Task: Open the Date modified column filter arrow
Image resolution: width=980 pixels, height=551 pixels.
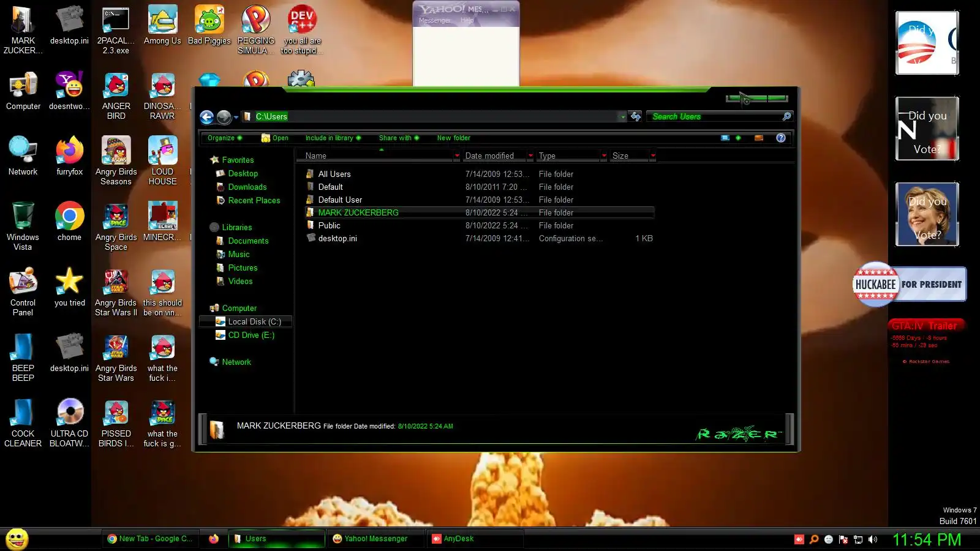Action: point(530,156)
